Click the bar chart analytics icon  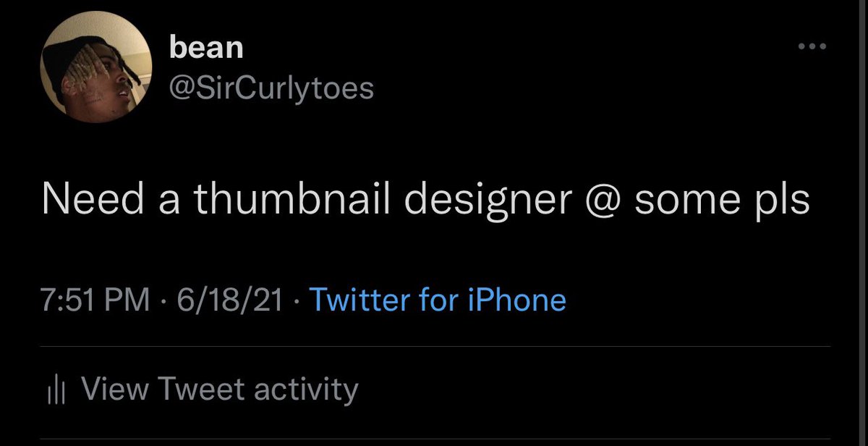(x=56, y=390)
